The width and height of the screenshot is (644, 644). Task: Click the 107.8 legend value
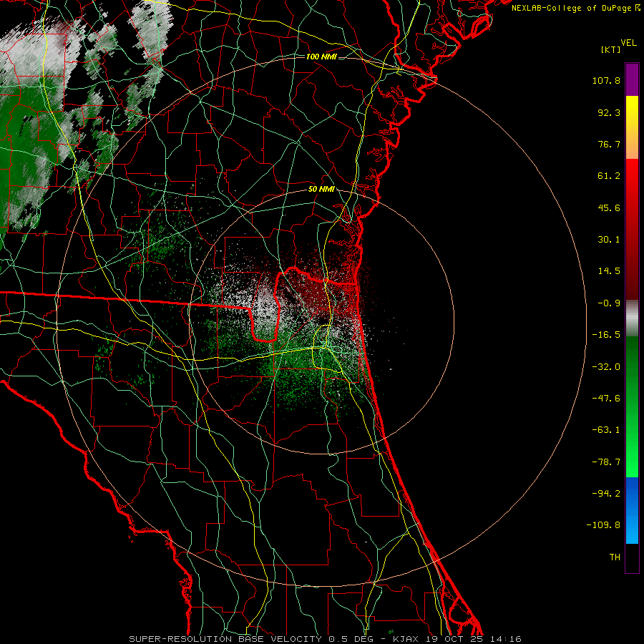coord(606,80)
